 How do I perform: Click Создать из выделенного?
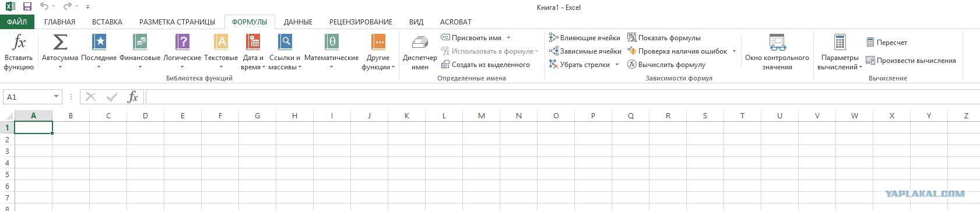point(486,65)
